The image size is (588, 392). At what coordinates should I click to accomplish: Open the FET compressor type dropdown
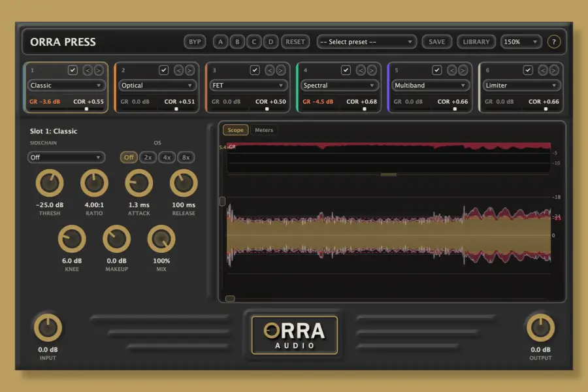point(248,85)
